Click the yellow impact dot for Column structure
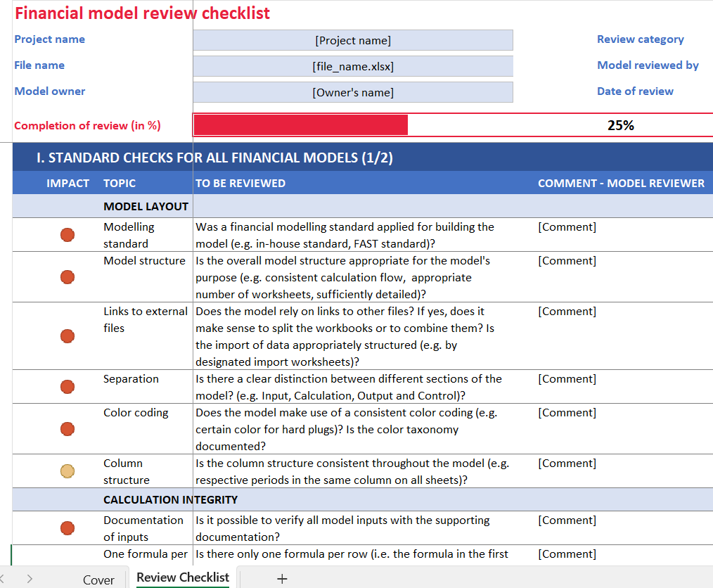713x588 pixels. click(x=68, y=471)
